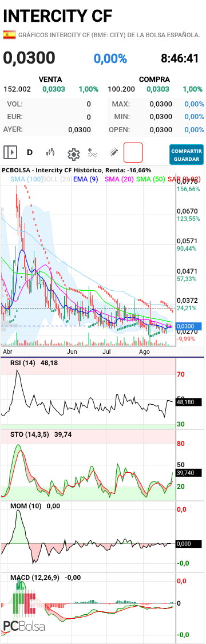Viewport: 206px width, 644px height.
Task: Click the 0,000 MOM value axis tag
Action: pos(189,544)
